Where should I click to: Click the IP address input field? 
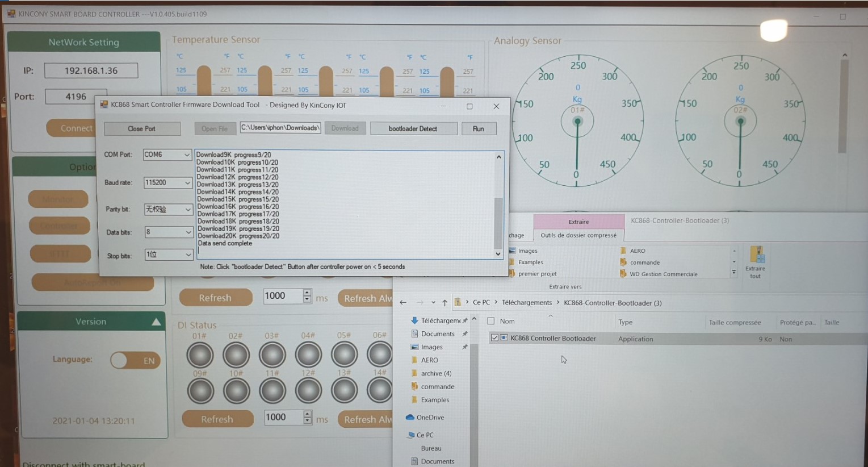coord(91,71)
